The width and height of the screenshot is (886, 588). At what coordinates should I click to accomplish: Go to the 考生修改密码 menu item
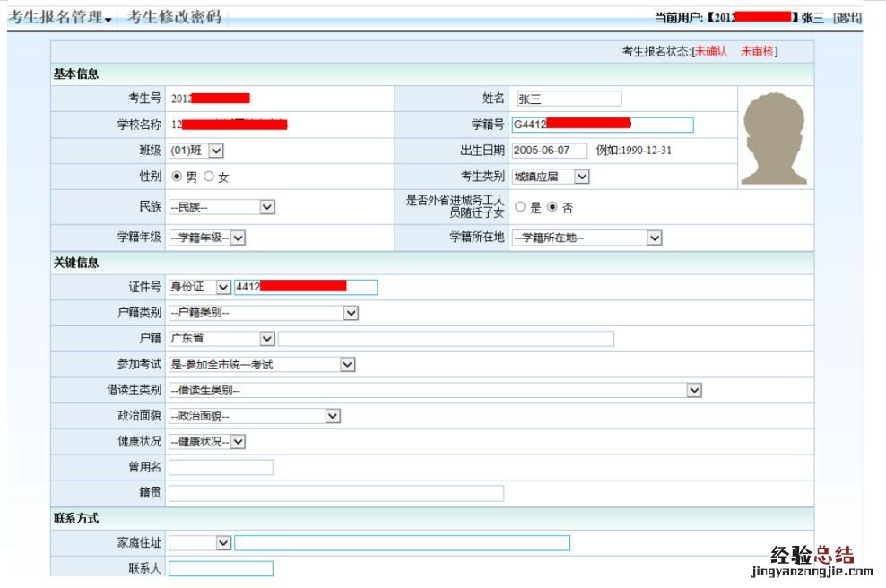[x=173, y=17]
